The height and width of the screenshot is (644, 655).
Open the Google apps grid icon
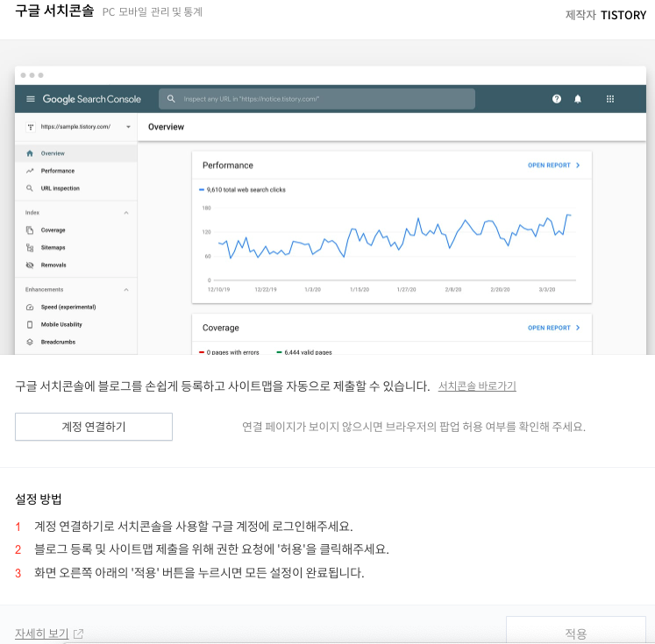pos(610,99)
